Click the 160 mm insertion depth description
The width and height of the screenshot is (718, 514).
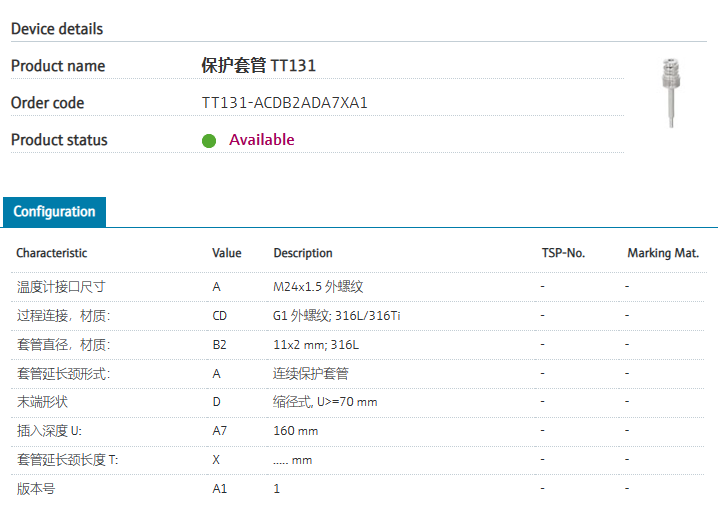pos(295,431)
